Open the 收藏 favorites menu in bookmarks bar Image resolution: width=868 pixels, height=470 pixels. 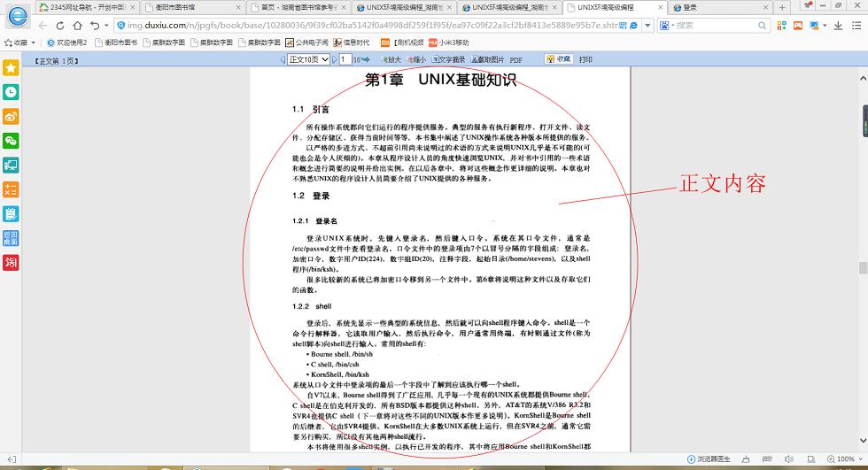(19, 42)
